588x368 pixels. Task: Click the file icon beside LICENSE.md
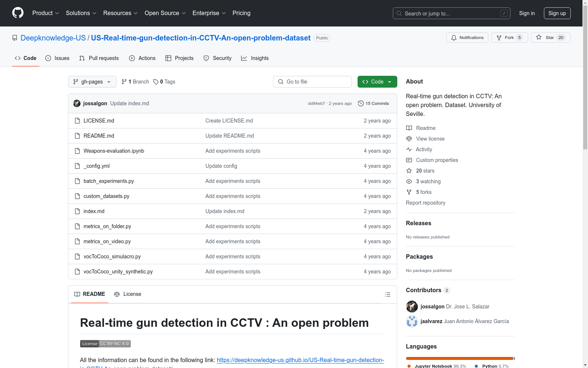tap(77, 121)
